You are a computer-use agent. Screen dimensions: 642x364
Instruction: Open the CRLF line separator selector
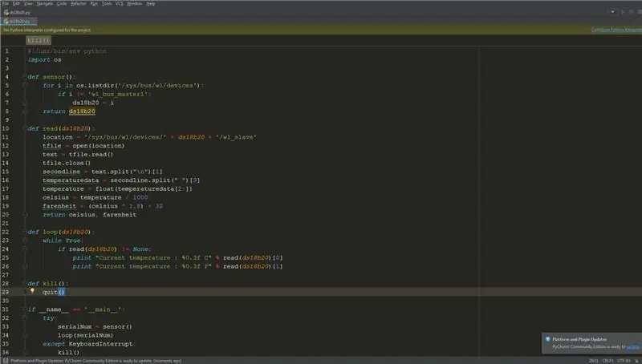tap(607, 361)
